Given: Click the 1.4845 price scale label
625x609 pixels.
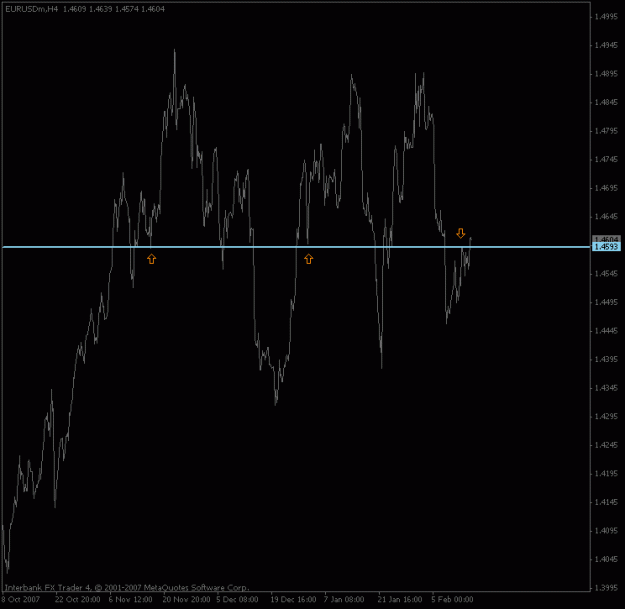Looking at the screenshot, I should pyautogui.click(x=606, y=102).
